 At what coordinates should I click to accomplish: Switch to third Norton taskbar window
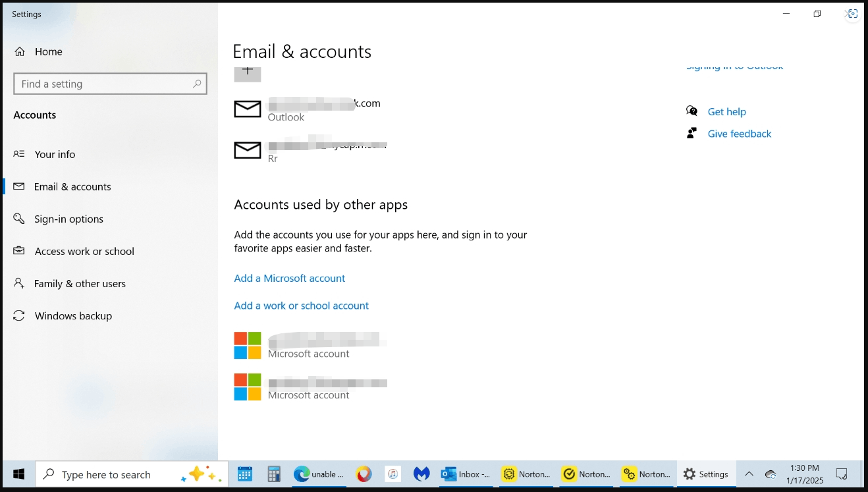(647, 474)
